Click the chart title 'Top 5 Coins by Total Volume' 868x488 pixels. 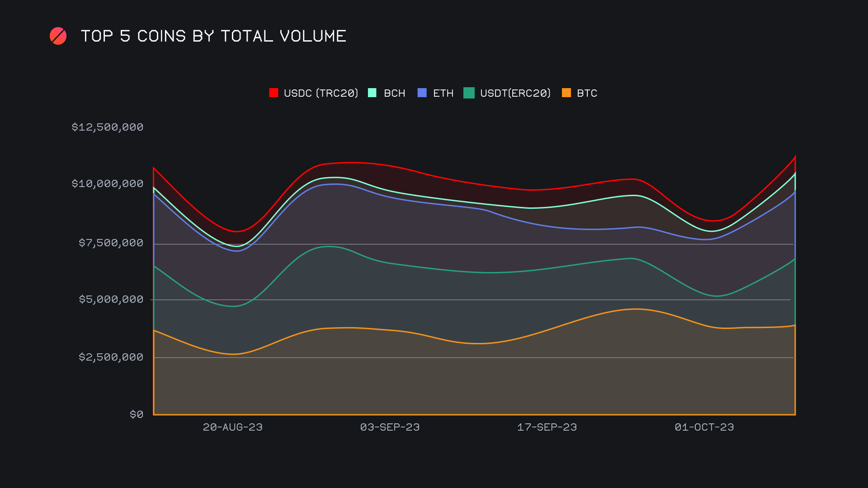tap(213, 36)
